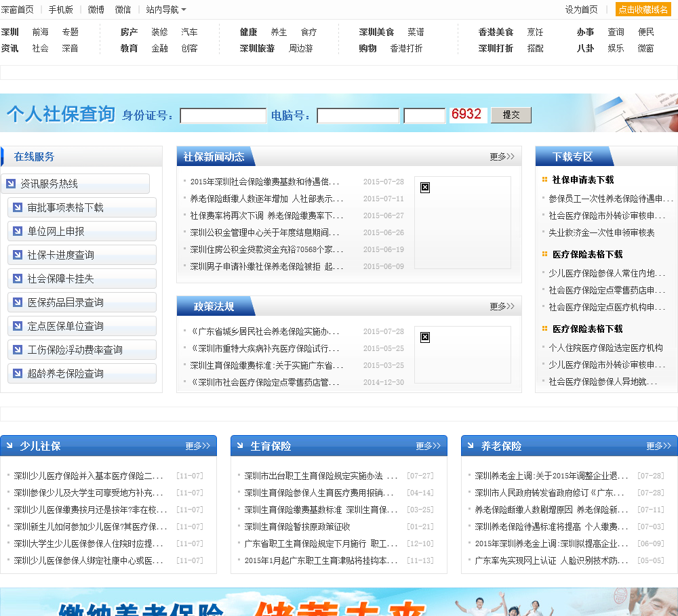Click the broken image icon in 社保新闻动态
Image resolution: width=678 pixels, height=616 pixels.
(x=425, y=188)
